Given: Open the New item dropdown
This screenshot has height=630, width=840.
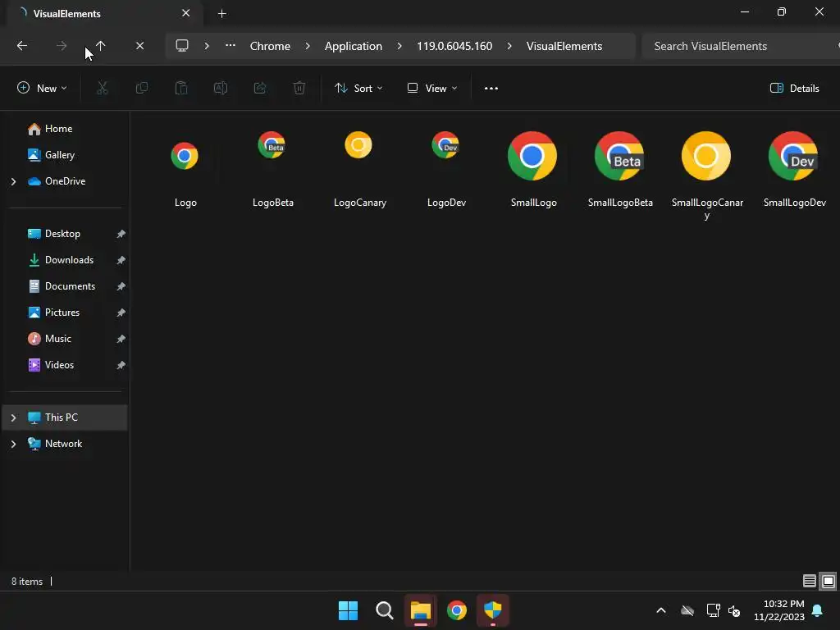Looking at the screenshot, I should coord(42,89).
